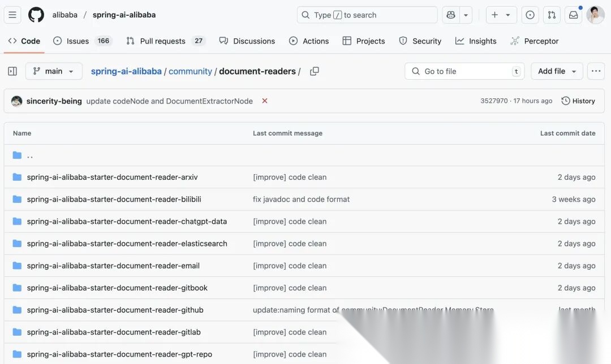Switch to the Code tab
Screen dimensions: 611x364
point(24,41)
